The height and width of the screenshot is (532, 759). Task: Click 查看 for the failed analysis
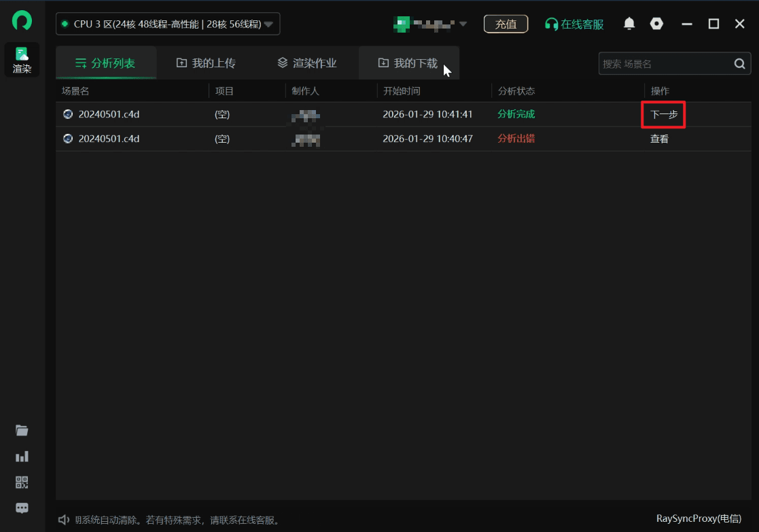659,139
